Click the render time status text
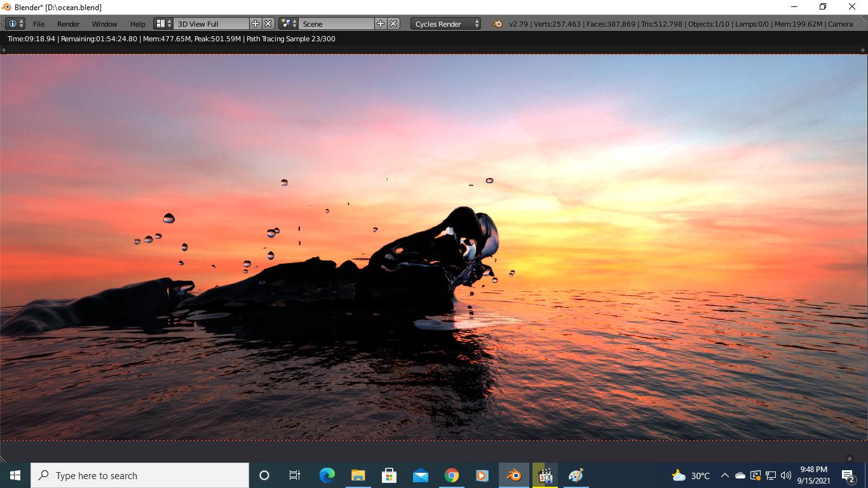 (31, 39)
